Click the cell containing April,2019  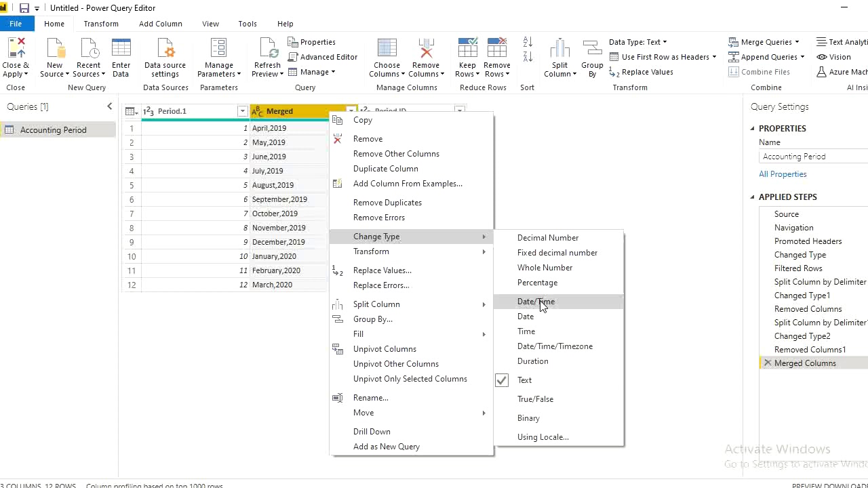click(x=290, y=128)
